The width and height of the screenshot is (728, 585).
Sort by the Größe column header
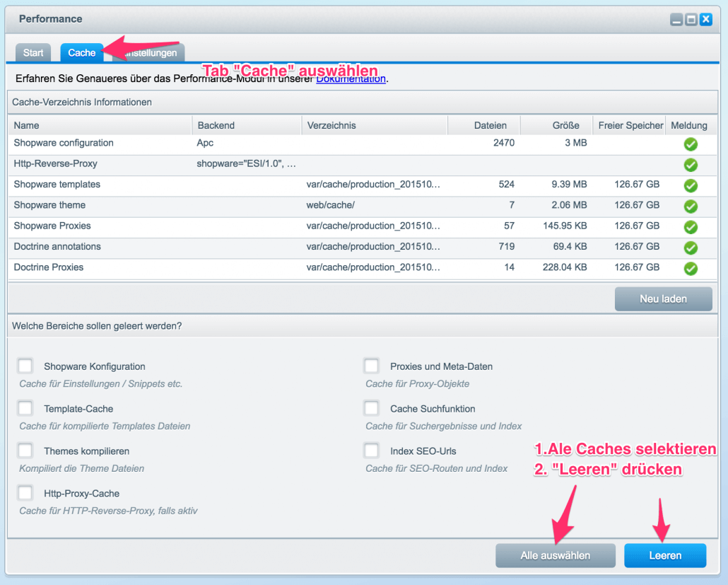point(556,125)
